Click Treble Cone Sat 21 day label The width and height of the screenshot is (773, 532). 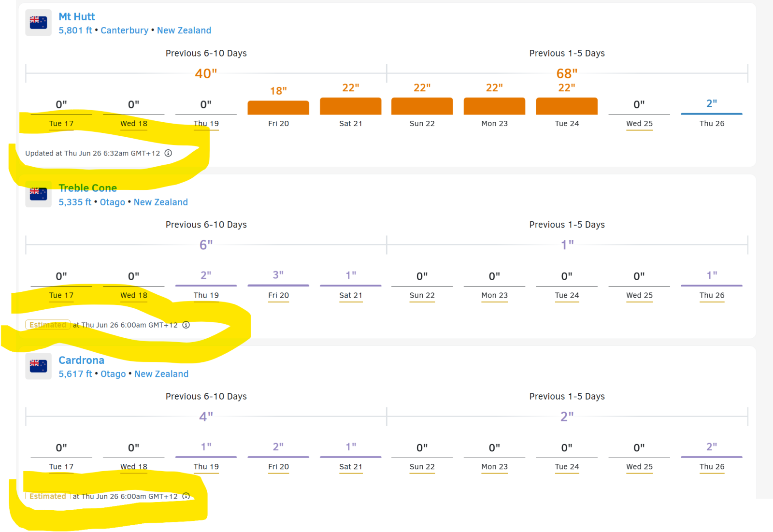click(x=351, y=295)
